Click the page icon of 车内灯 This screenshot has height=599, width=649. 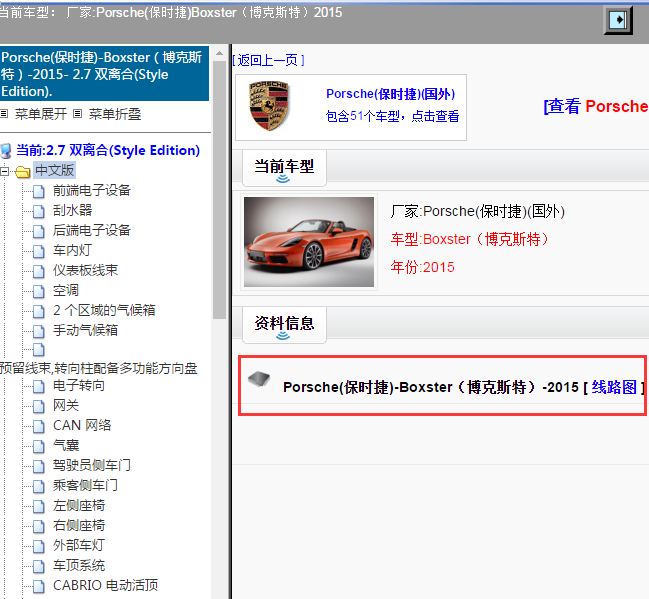[38, 251]
